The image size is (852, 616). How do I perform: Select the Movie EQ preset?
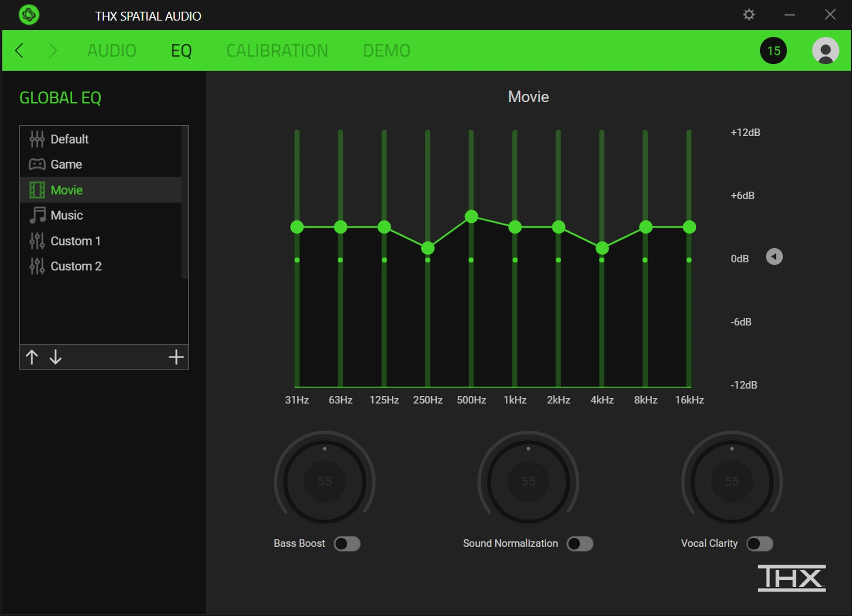tap(101, 190)
